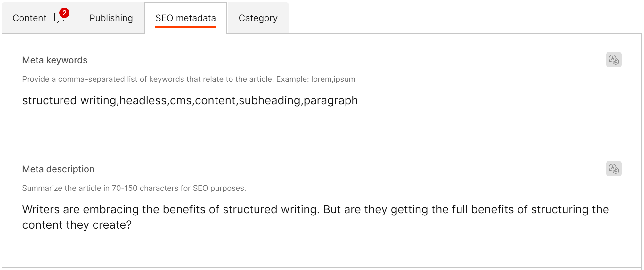644x270 pixels.
Task: Open translation options for the description element
Action: 614,169
